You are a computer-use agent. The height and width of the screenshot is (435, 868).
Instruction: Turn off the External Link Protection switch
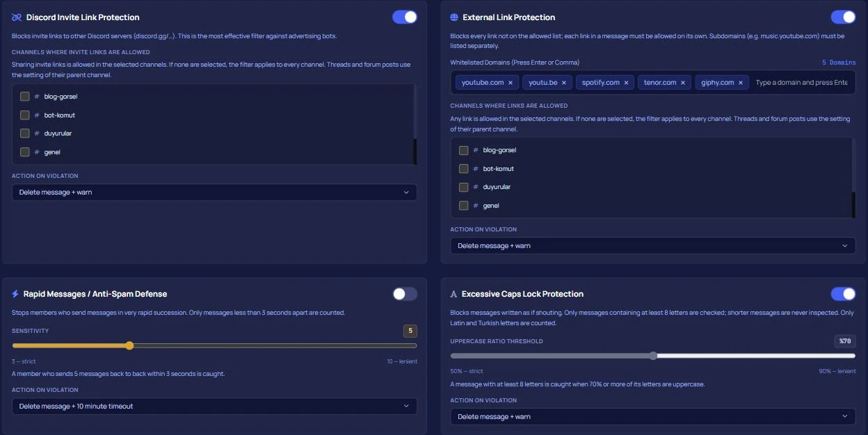(x=843, y=17)
